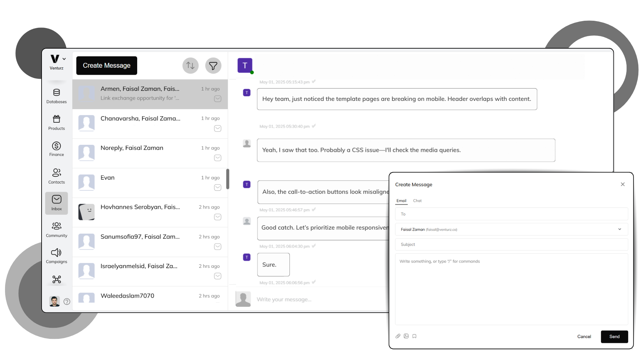Open the sort order control above the inbox list

[190, 66]
